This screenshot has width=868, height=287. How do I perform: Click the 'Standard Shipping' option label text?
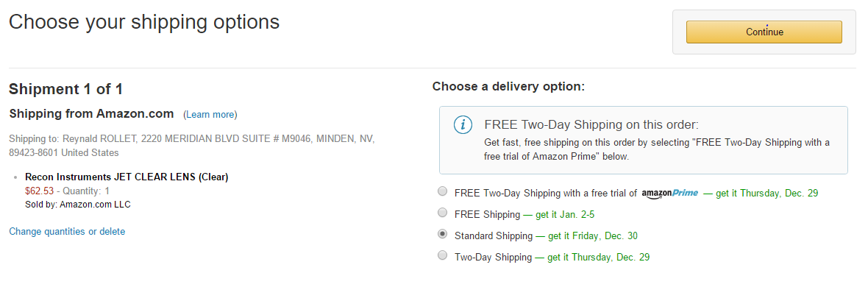click(494, 236)
